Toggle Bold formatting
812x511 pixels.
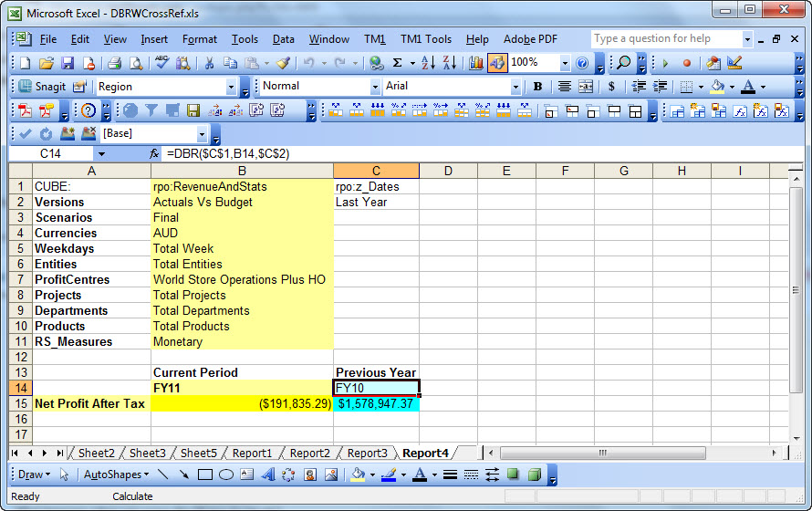[537, 87]
